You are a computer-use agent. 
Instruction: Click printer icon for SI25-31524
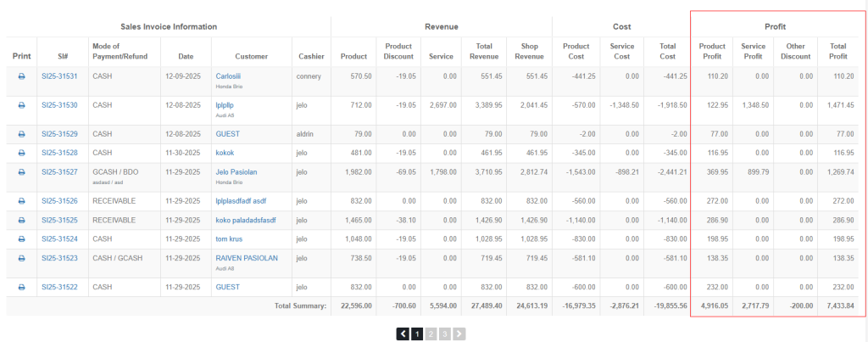(x=21, y=239)
